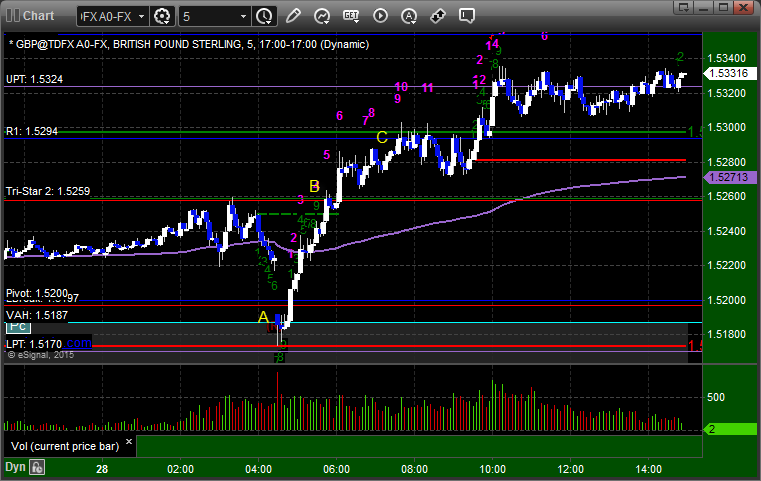Click the current price tag 1.53316

click(x=729, y=73)
